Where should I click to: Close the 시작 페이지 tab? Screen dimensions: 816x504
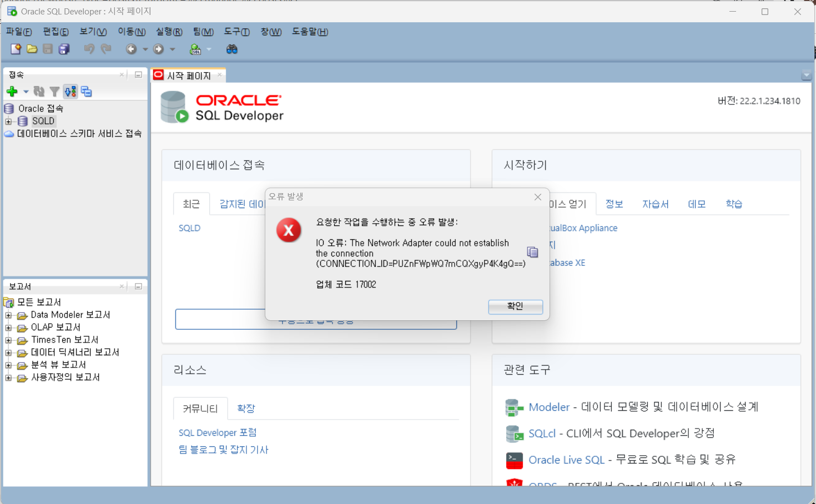(x=220, y=74)
